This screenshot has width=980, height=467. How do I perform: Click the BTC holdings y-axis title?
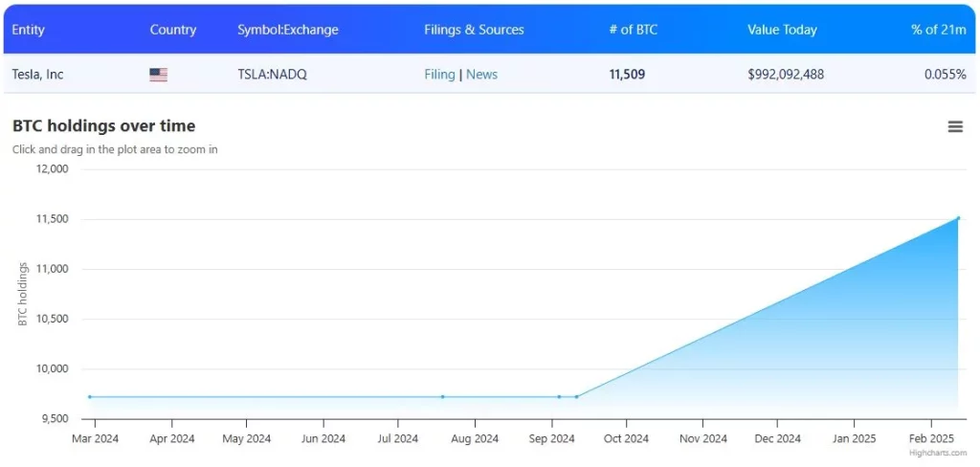(x=23, y=294)
